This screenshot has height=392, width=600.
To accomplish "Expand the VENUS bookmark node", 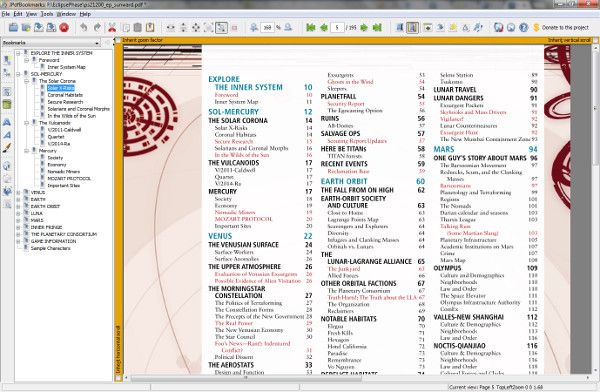I will coord(18,193).
